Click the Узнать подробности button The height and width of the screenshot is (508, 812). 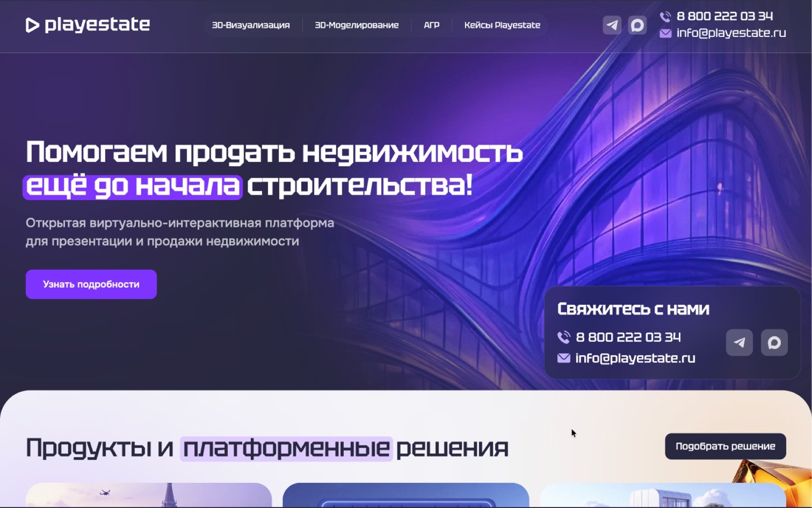[91, 284]
